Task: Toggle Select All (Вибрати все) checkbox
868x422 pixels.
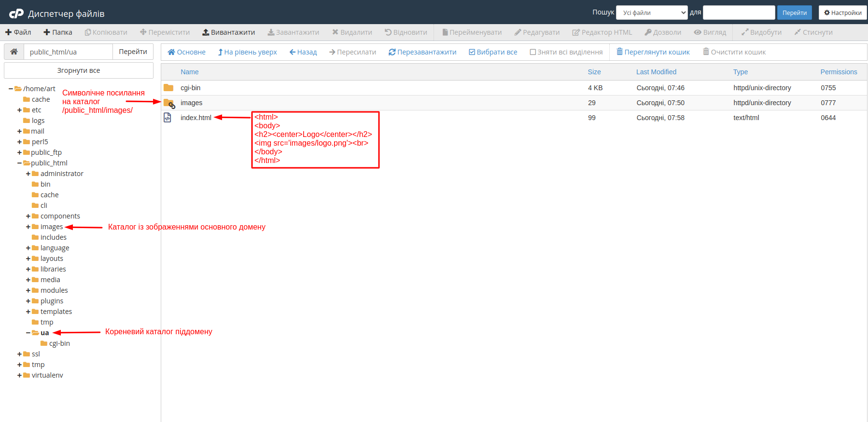Action: coord(472,52)
